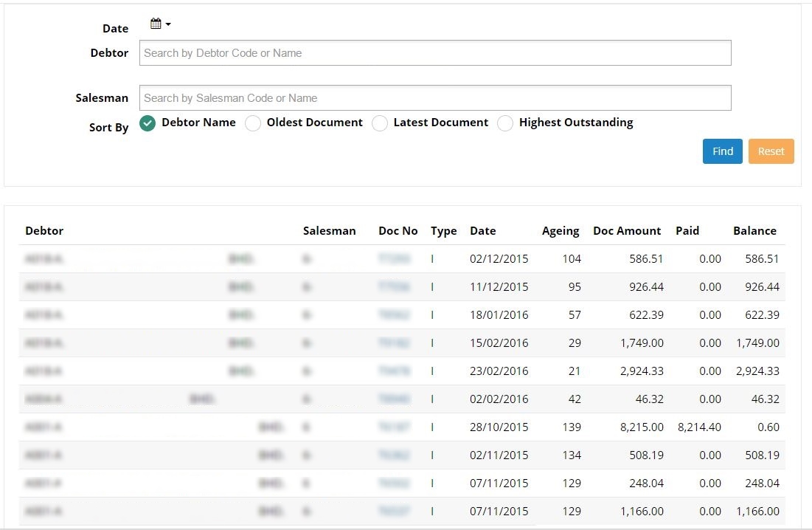Click the orange Reset button

coord(771,151)
